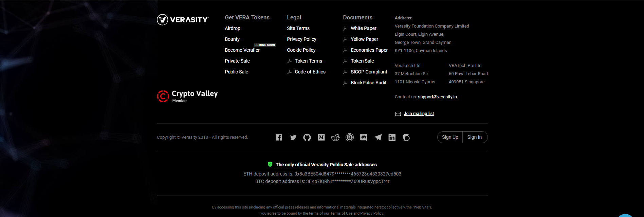Viewport: 644px width, 217px height.
Task: Click 'KY1-1106, Cayman Islands' text
Action: (421, 51)
